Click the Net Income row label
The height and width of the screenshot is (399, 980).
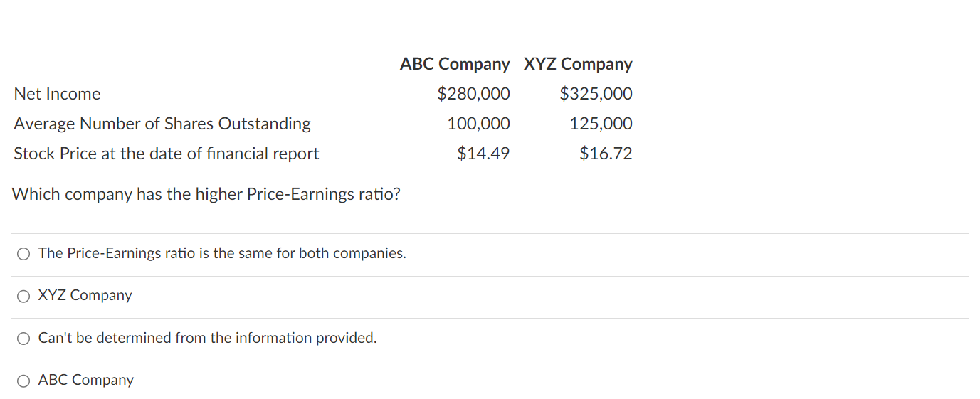[x=57, y=94]
